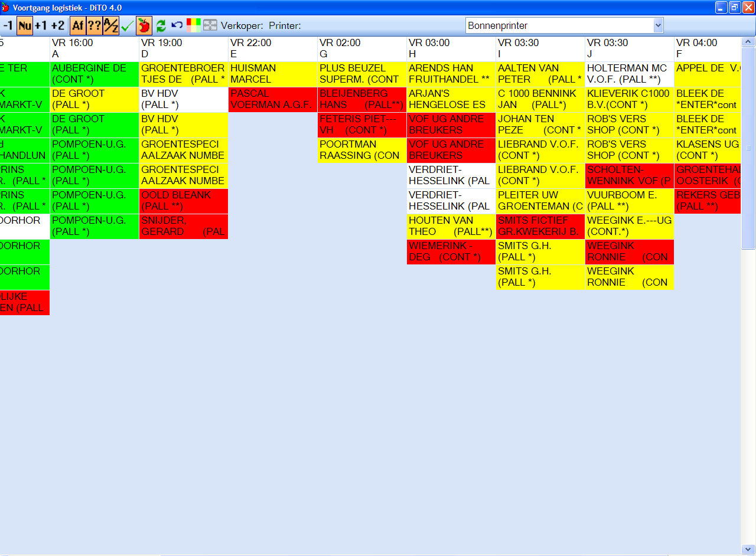The height and width of the screenshot is (556, 756).
Task: Click the Verkoper: label in toolbar
Action: (242, 25)
